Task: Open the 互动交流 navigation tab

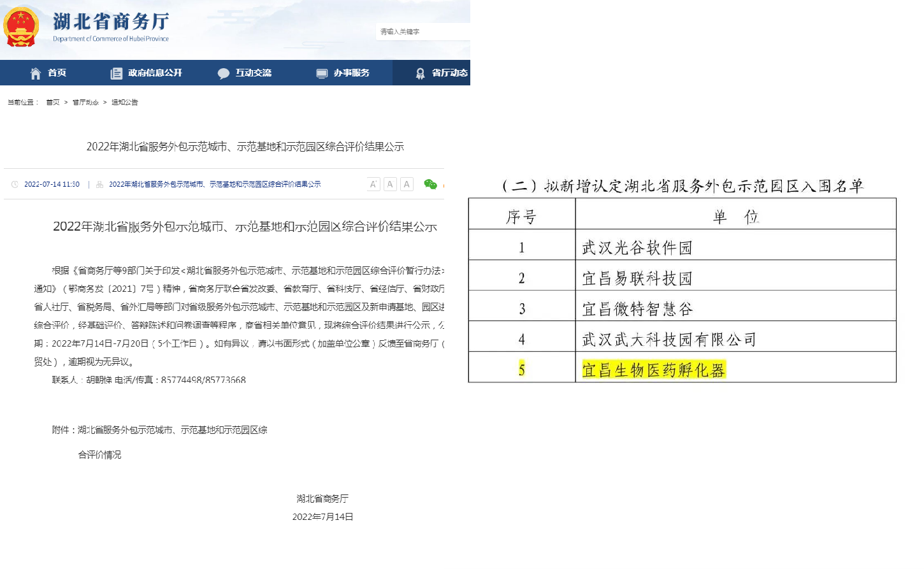Action: pos(254,73)
